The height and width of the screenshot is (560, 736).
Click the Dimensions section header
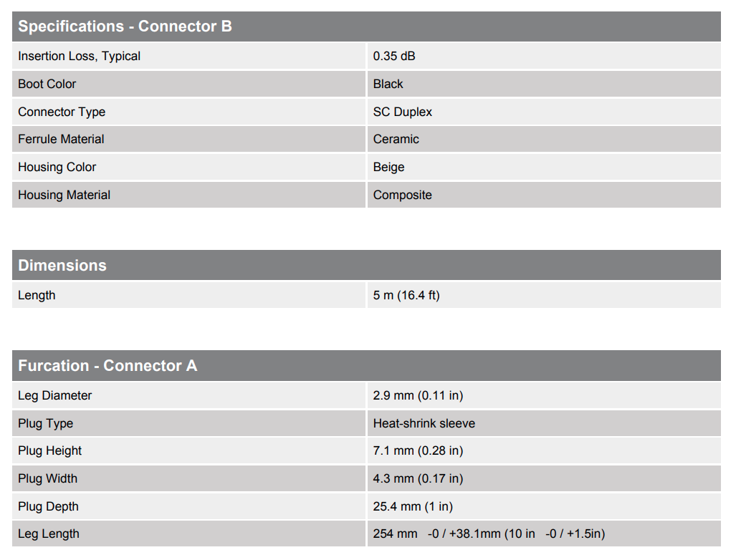(62, 265)
